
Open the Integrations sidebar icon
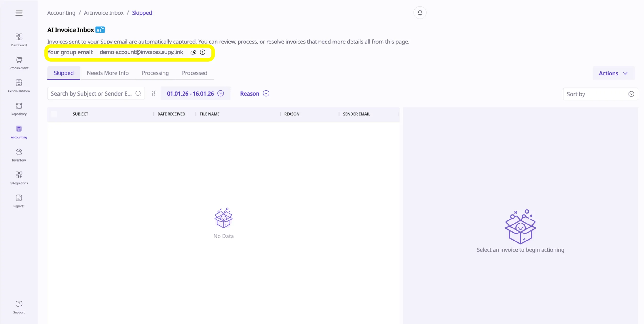pos(19,178)
